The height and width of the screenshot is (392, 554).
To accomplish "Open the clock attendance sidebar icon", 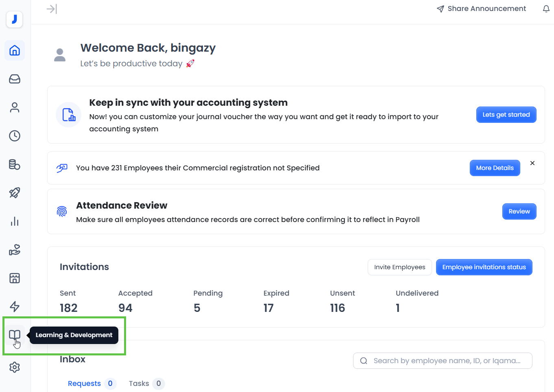I will [15, 136].
